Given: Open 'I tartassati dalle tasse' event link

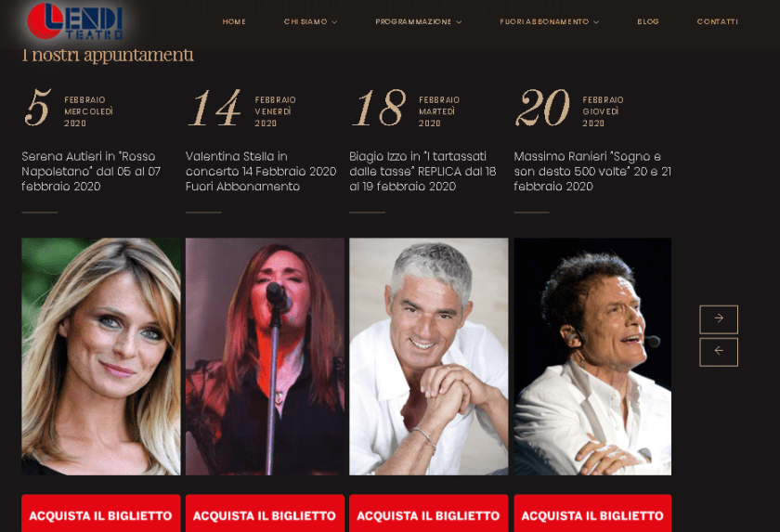Looking at the screenshot, I should coord(422,171).
